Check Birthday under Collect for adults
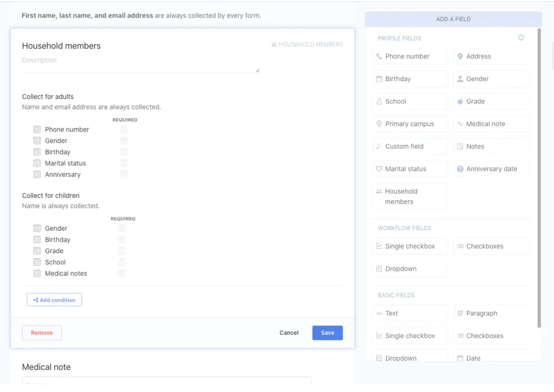The image size is (554, 392). tap(37, 152)
